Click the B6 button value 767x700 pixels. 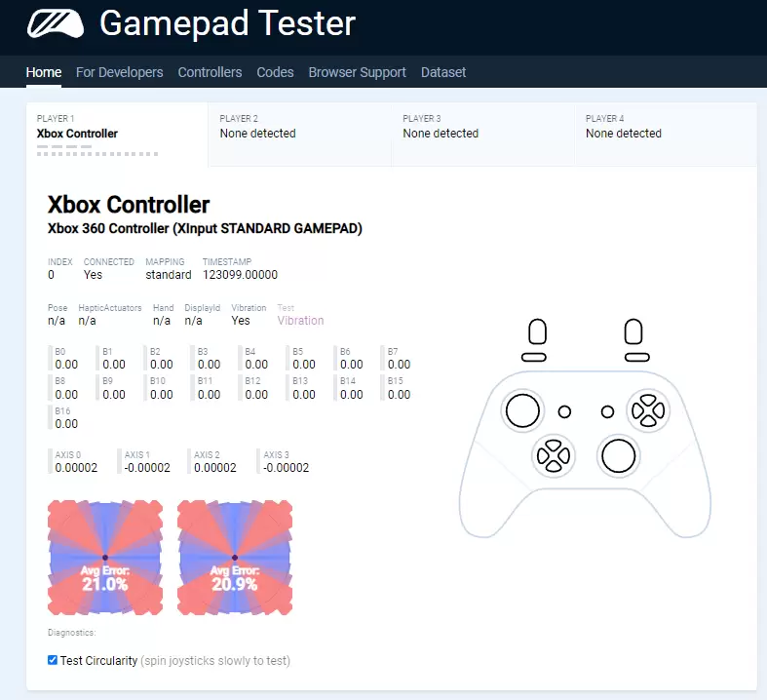[x=351, y=365]
